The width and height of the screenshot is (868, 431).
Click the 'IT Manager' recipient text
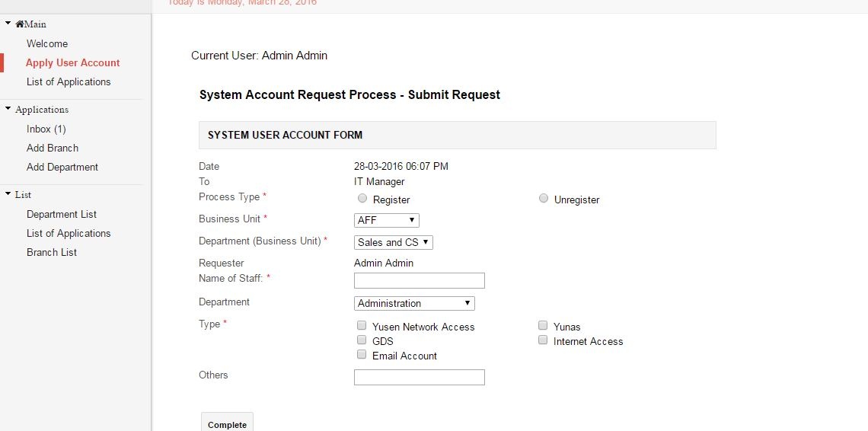point(379,182)
